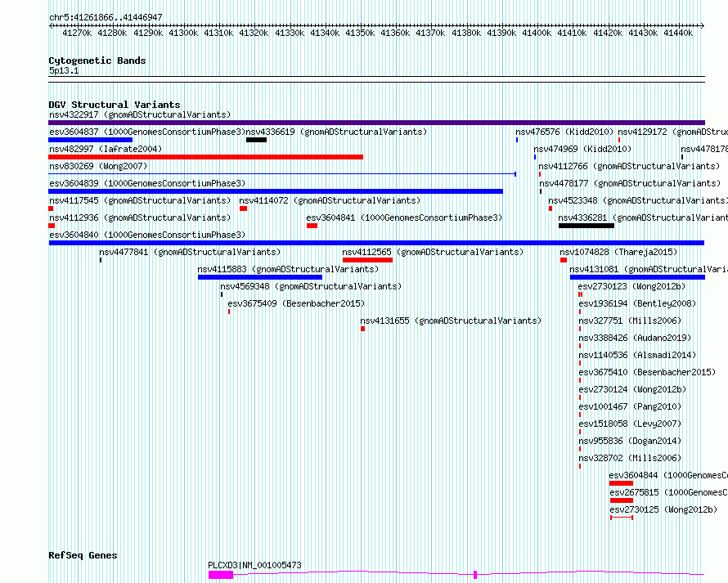Open esv3604844 variant label
728x583 pixels.
(x=668, y=475)
